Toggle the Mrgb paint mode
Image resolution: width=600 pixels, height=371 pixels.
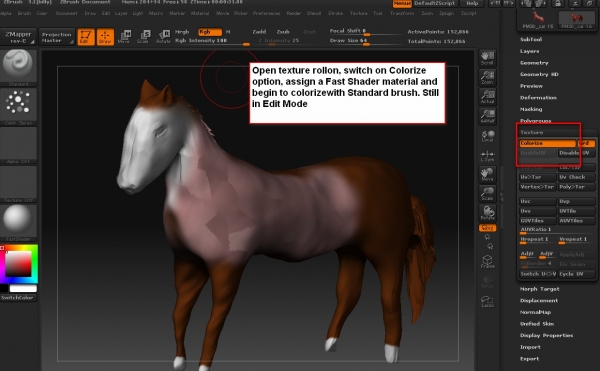click(x=182, y=32)
